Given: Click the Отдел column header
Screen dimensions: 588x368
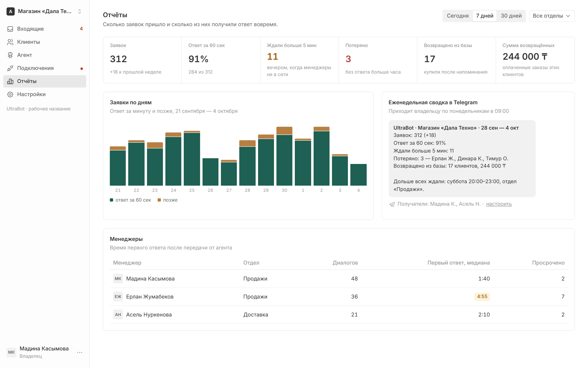Looking at the screenshot, I should (251, 263).
